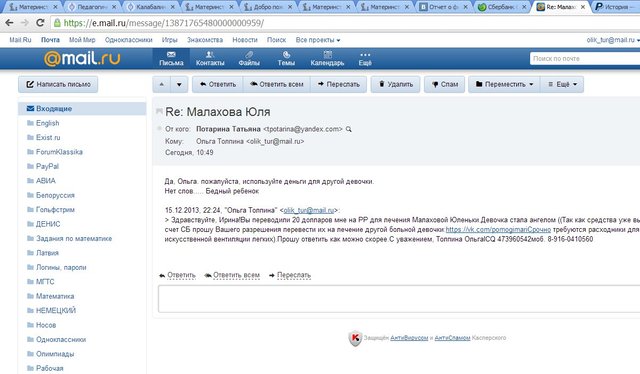Viewport: 640px width, 374px height.
Task: Open next message with down arrow
Action: click(179, 85)
